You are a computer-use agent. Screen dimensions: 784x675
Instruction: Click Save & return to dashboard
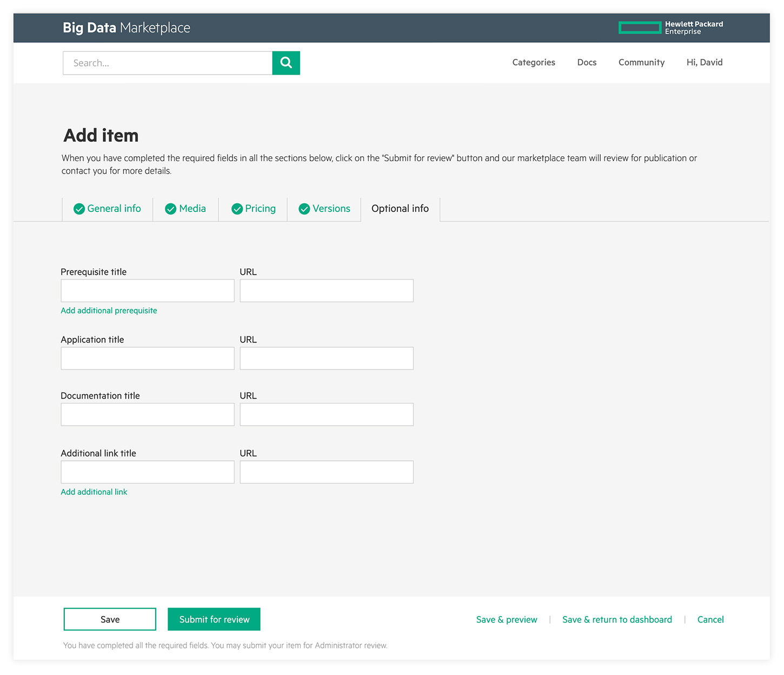617,619
